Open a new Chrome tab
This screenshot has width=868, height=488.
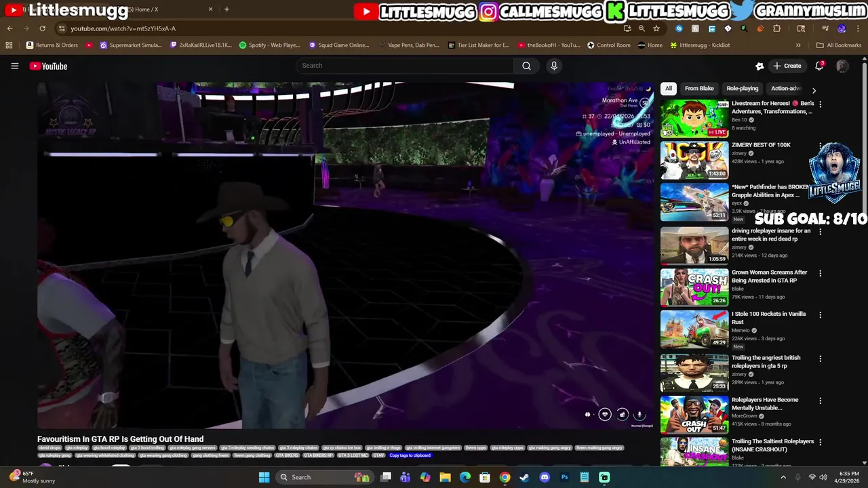pyautogui.click(x=226, y=9)
